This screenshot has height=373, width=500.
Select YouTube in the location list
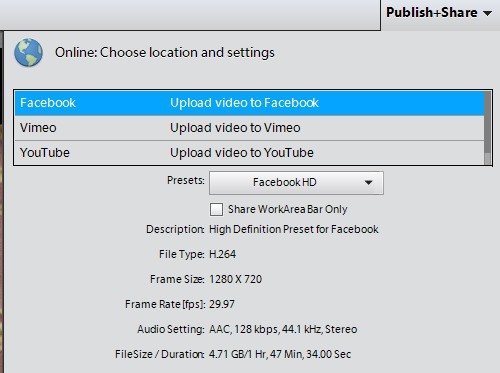[x=45, y=153]
